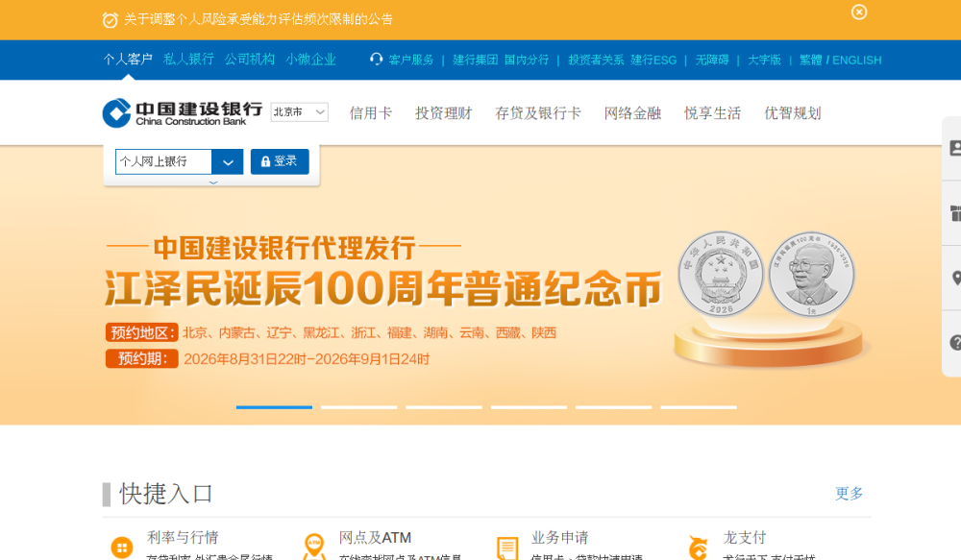This screenshot has height=560, width=961.
Task: Enable 无障碍 accessibility mode
Action: 711,61
